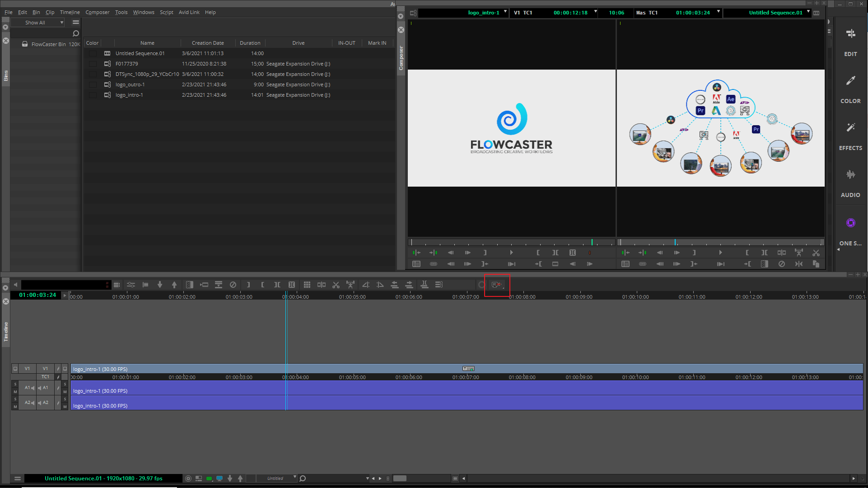Click the timeline zoom scale slider at bottom
868x488 pixels.
point(400,478)
